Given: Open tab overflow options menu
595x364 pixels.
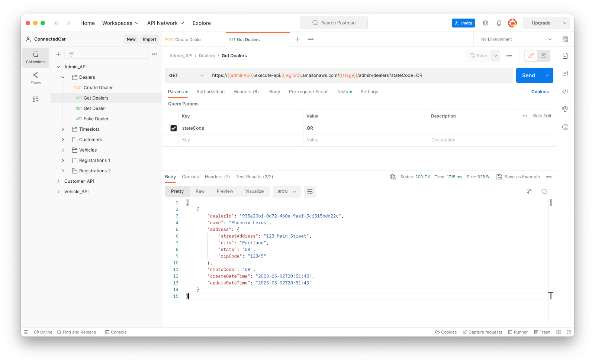Looking at the screenshot, I should [x=311, y=39].
